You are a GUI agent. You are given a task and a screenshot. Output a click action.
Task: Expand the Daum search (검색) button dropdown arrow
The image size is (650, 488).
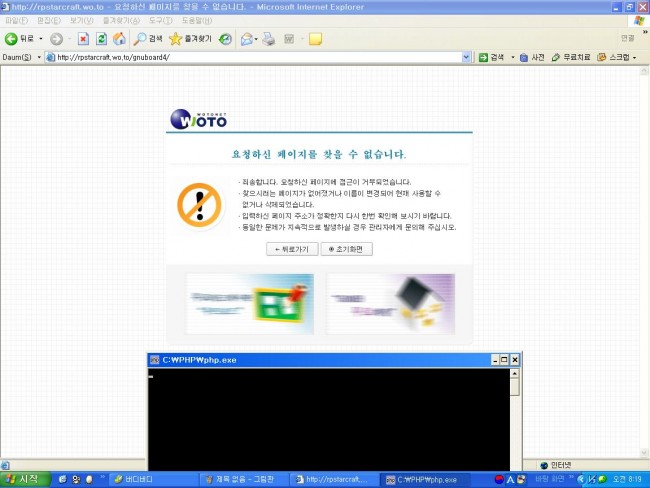[513, 57]
